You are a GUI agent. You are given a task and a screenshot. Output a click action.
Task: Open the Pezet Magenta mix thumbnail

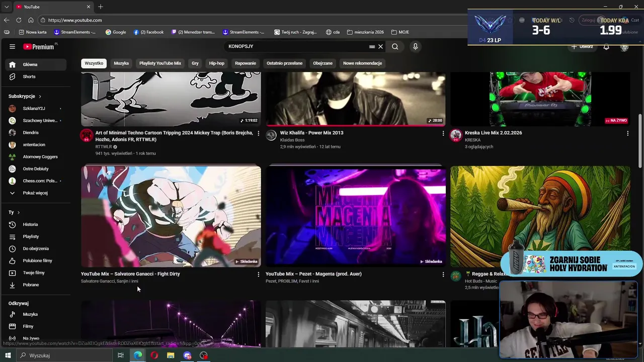pyautogui.click(x=356, y=216)
